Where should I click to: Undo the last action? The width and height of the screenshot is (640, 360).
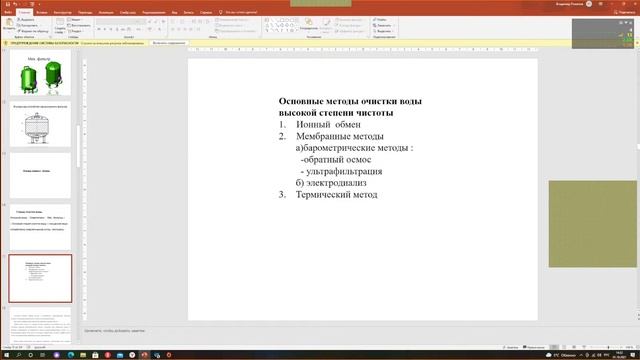pyautogui.click(x=15, y=4)
